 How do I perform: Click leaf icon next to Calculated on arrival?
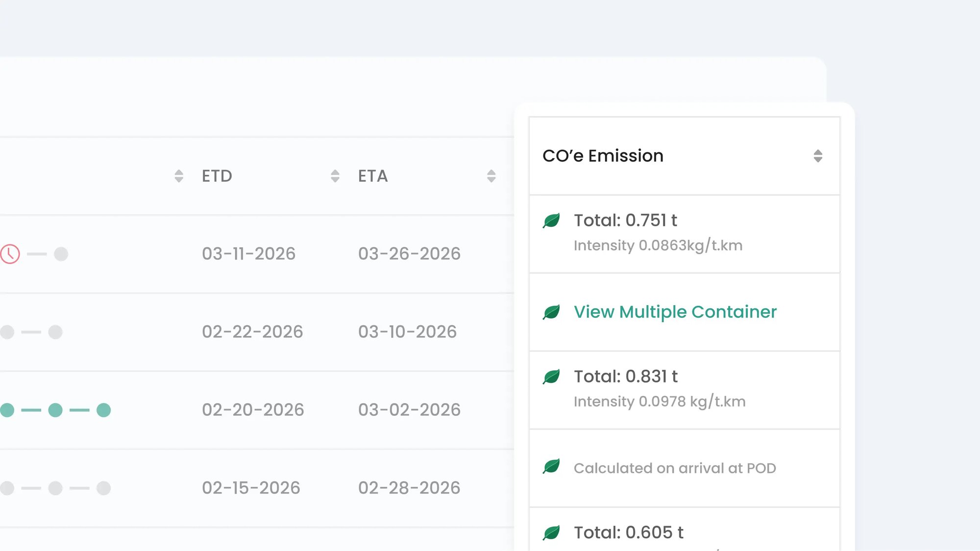coord(552,466)
